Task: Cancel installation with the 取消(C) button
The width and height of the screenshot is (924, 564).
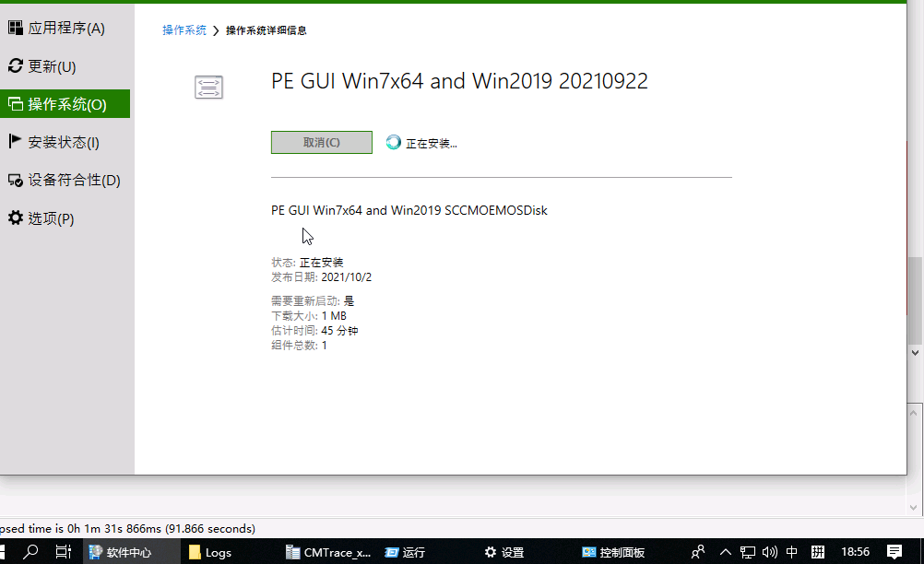Action: (322, 143)
